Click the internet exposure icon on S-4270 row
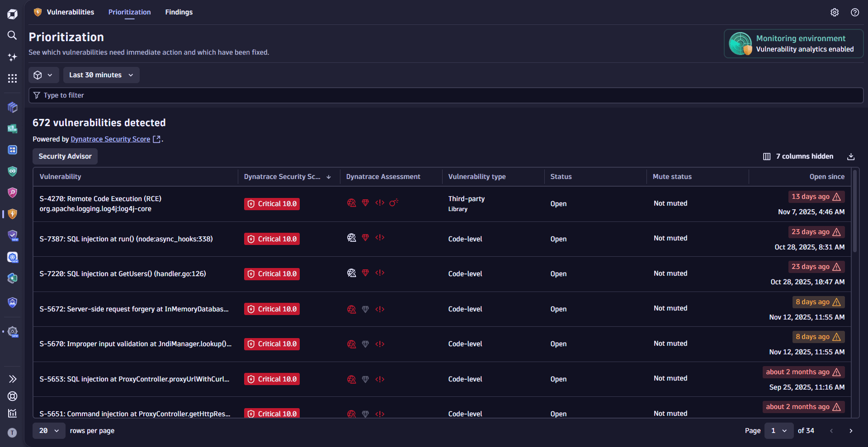The image size is (868, 447). pos(352,203)
